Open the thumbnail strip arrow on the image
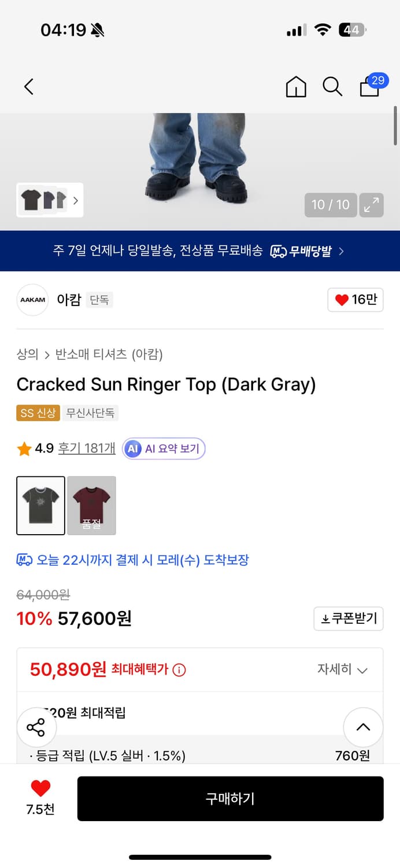The height and width of the screenshot is (868, 400). pyautogui.click(x=76, y=200)
